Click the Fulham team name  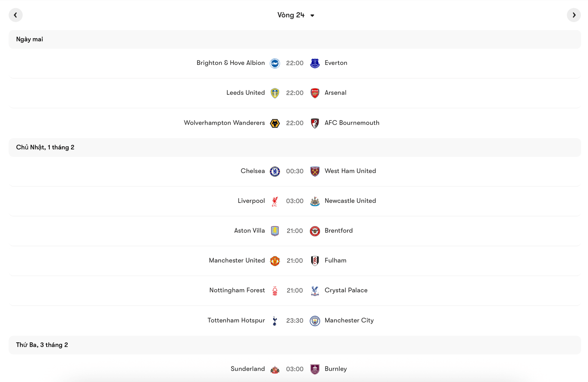[x=335, y=261]
